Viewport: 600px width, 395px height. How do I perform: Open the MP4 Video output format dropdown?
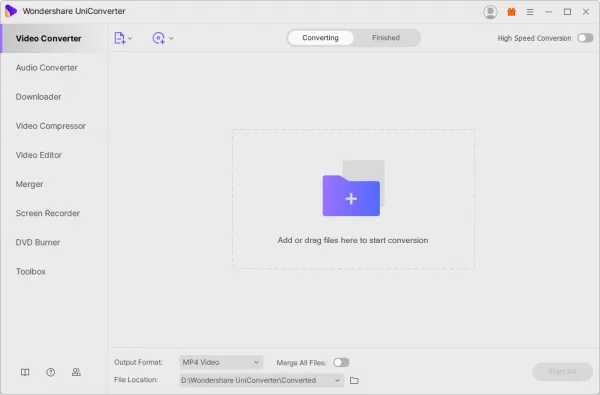click(221, 362)
